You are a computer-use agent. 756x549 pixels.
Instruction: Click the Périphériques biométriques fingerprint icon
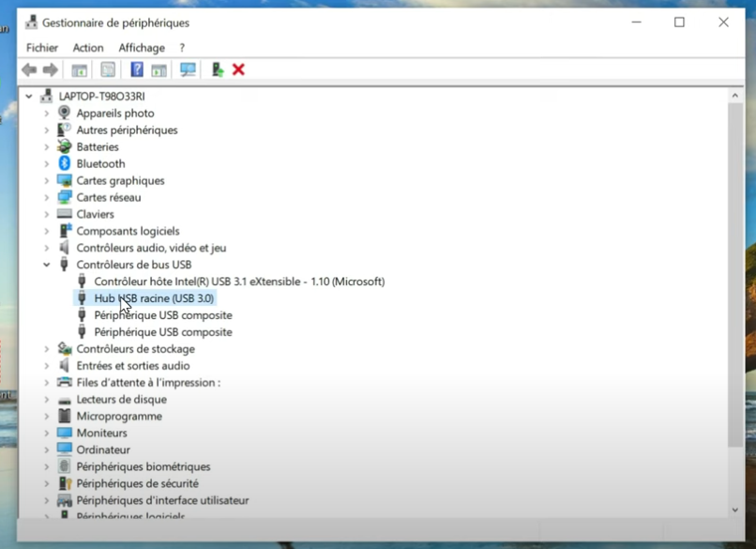pos(64,466)
